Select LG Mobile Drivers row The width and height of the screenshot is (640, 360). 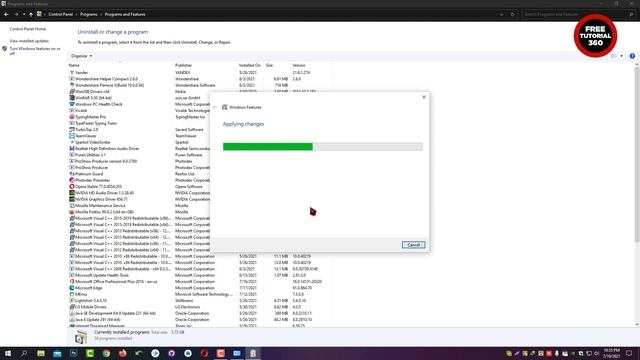(x=200, y=307)
